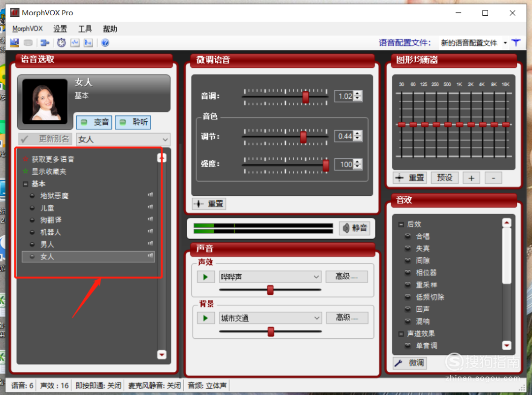Image resolution: width=532 pixels, height=395 pixels.
Task: Open the MorphVOX menu
Action: click(x=28, y=29)
